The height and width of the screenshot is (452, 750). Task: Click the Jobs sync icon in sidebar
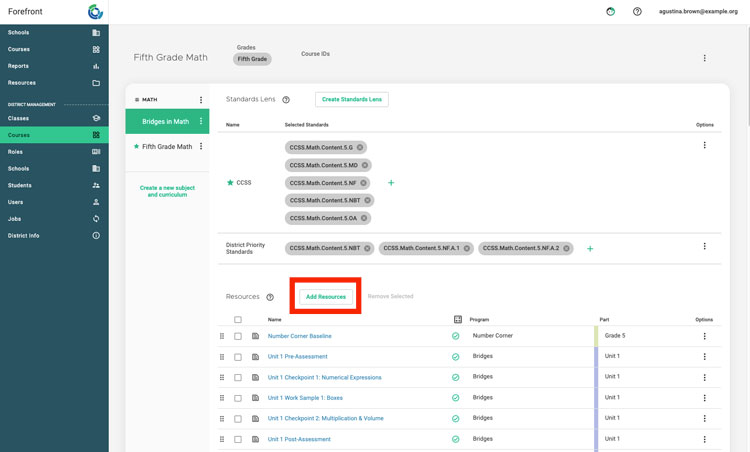coord(96,219)
